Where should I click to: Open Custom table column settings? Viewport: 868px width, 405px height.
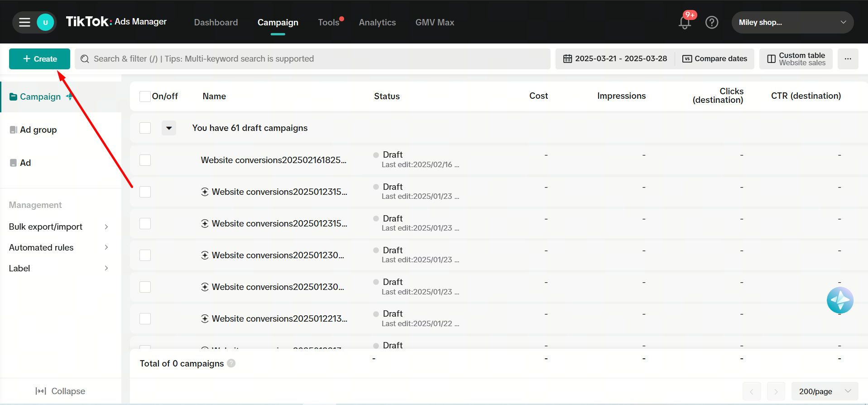pos(796,59)
